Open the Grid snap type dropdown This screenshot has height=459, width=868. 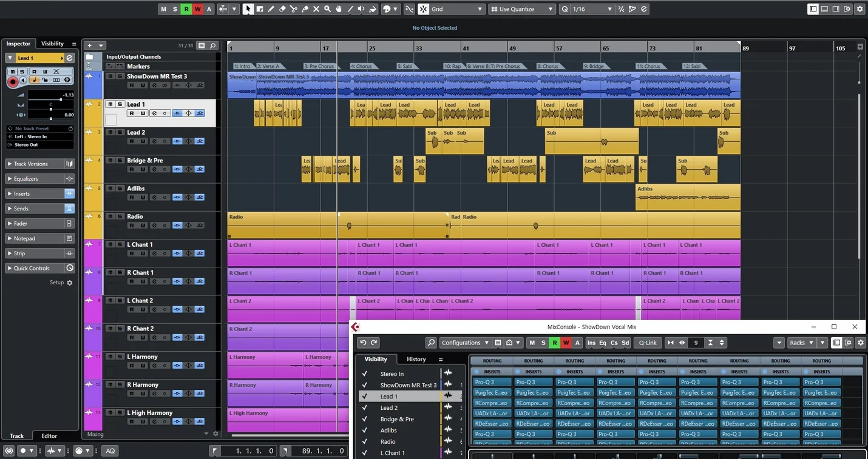click(457, 9)
